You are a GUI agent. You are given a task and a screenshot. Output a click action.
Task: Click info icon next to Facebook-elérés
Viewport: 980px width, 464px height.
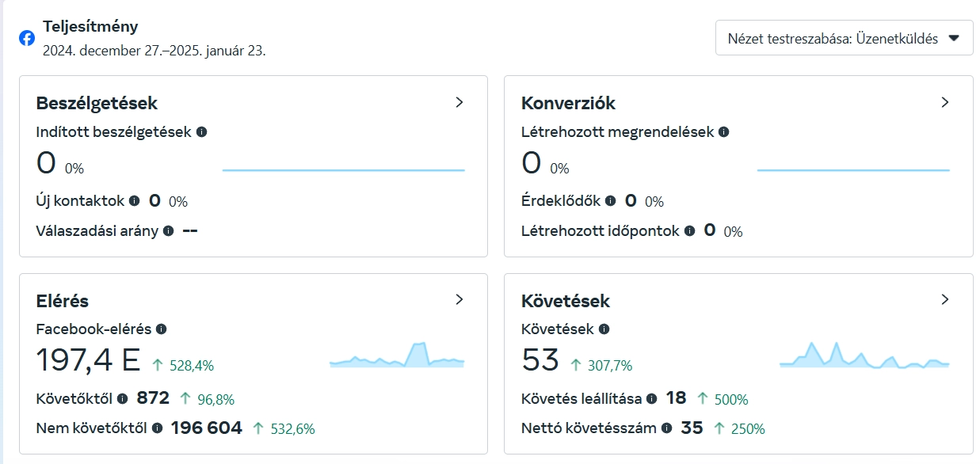click(x=161, y=329)
